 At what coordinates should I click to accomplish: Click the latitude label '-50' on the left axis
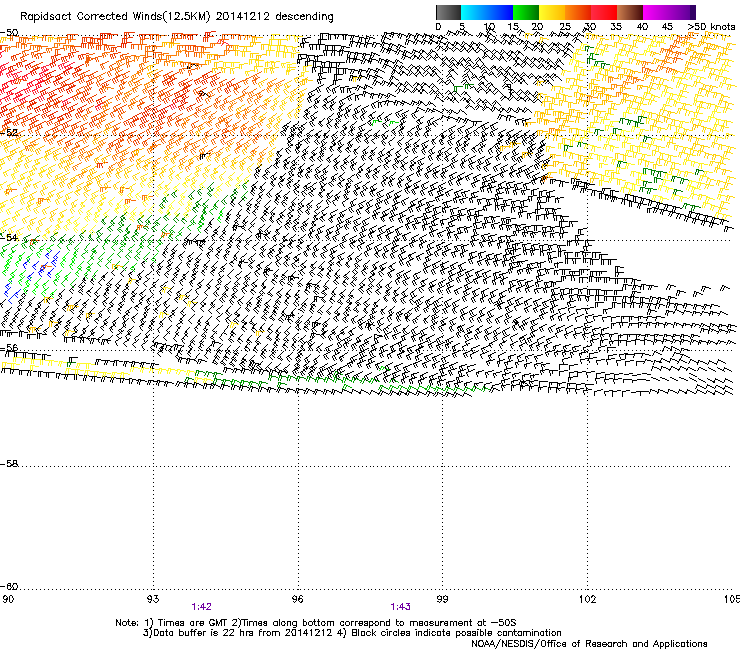(x=9, y=33)
